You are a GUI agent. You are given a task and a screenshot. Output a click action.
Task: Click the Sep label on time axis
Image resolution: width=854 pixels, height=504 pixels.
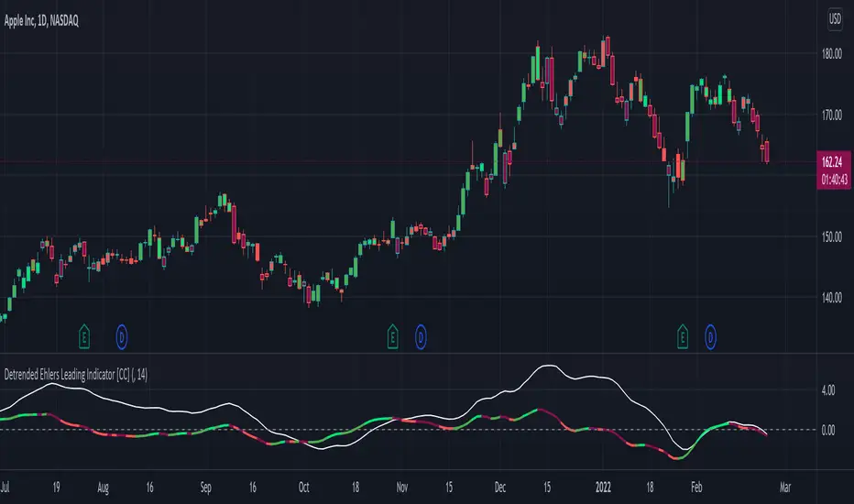point(205,488)
